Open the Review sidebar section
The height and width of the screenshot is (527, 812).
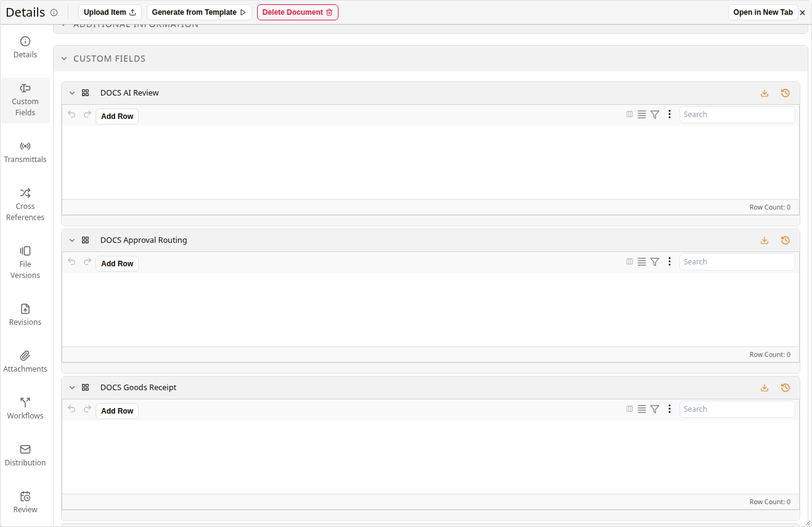[25, 502]
